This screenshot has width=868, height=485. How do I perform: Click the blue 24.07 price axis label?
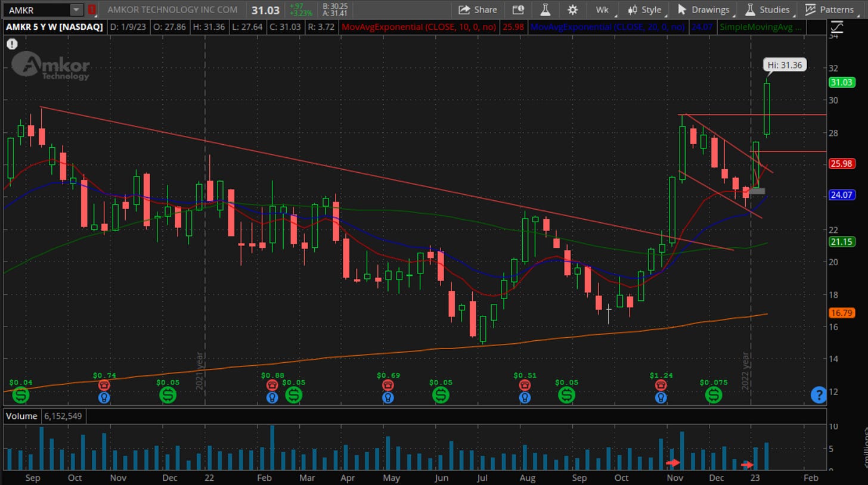click(842, 194)
